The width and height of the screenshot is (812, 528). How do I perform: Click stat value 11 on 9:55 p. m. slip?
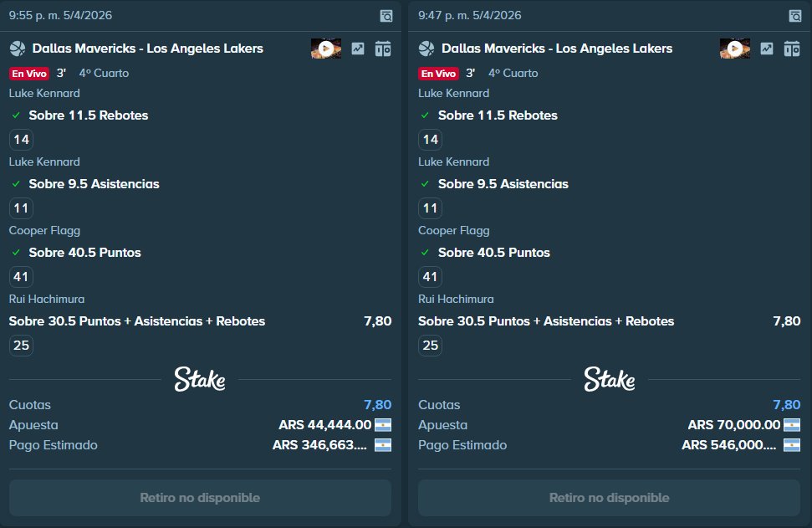[21, 208]
